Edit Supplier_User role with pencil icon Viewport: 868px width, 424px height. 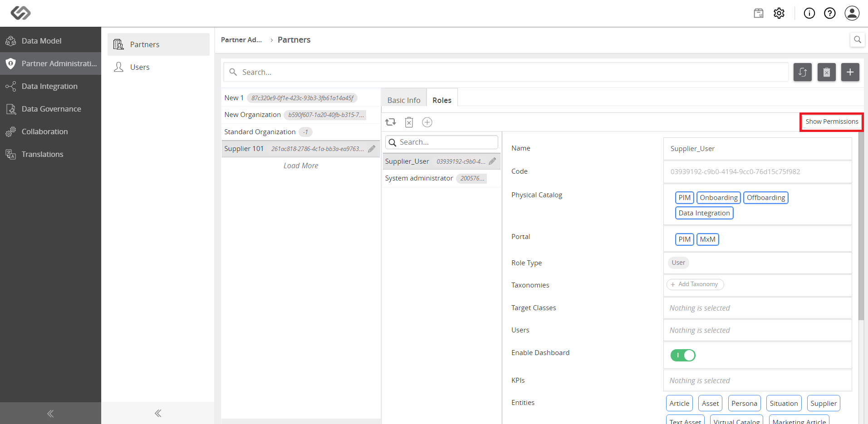point(492,161)
